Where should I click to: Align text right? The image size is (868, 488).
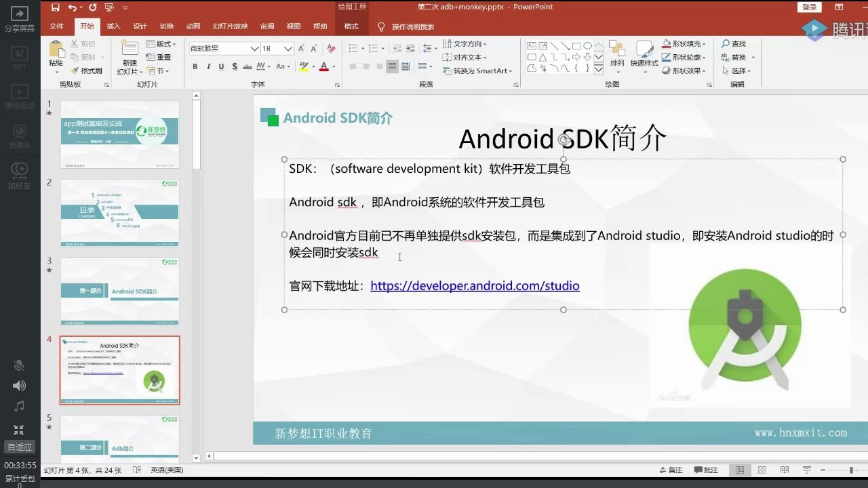pos(379,66)
